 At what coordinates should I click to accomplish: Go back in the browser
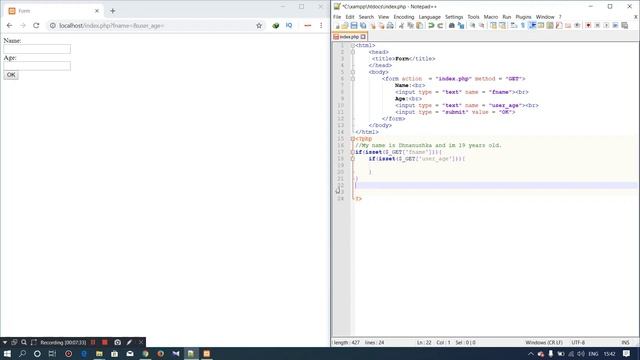[9, 25]
